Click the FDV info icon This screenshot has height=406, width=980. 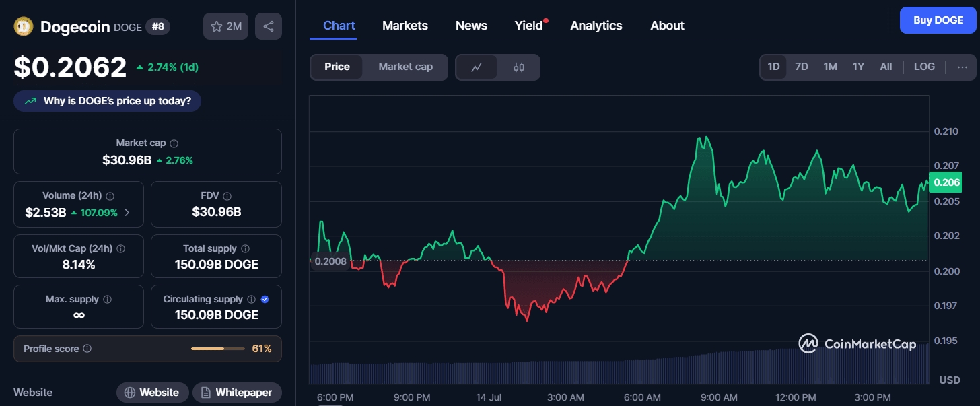click(227, 196)
